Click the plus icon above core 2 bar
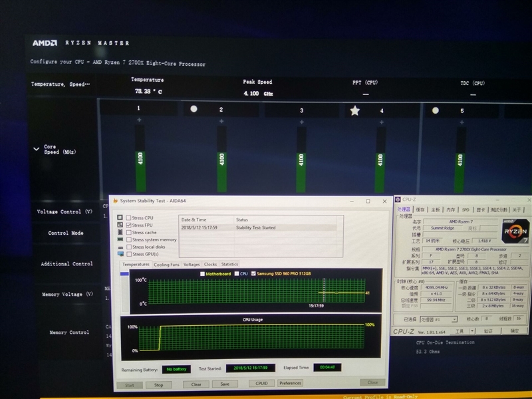The width and height of the screenshot is (532, 399). tap(221, 121)
